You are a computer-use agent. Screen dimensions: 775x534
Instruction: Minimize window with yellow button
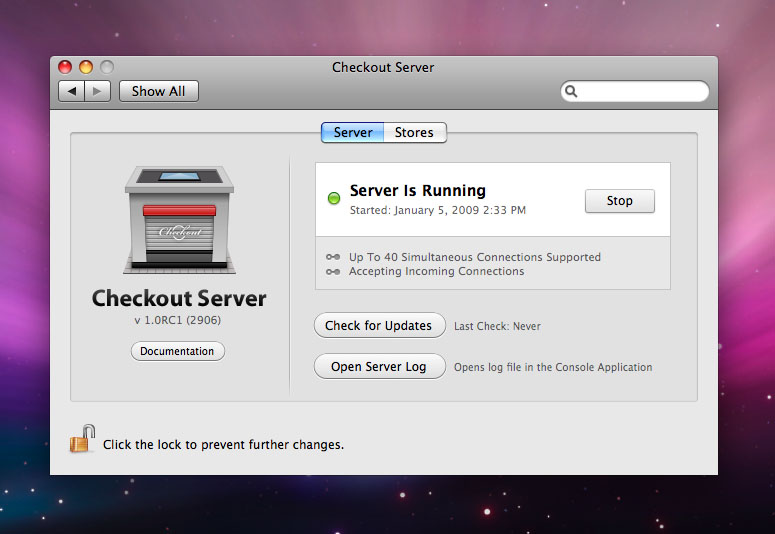click(86, 67)
